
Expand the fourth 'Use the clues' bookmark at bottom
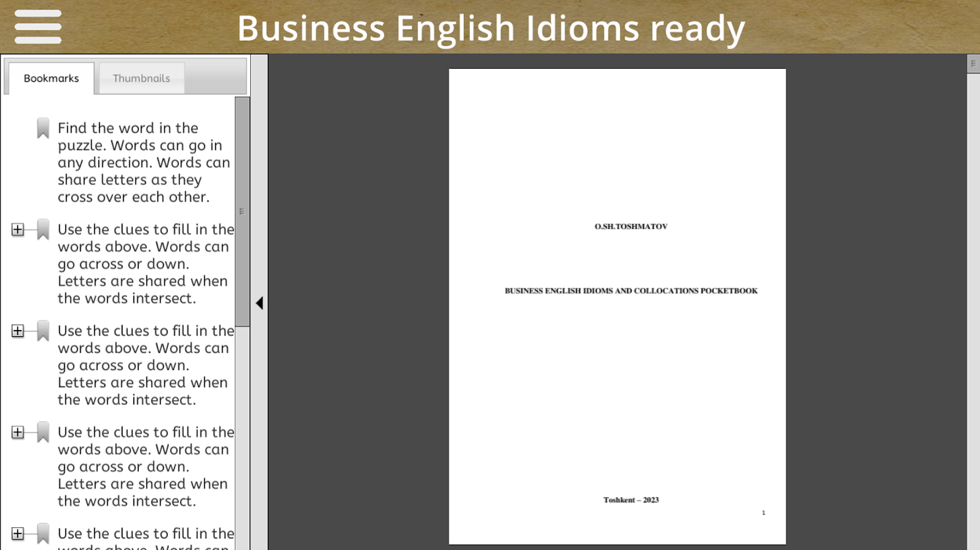point(18,533)
